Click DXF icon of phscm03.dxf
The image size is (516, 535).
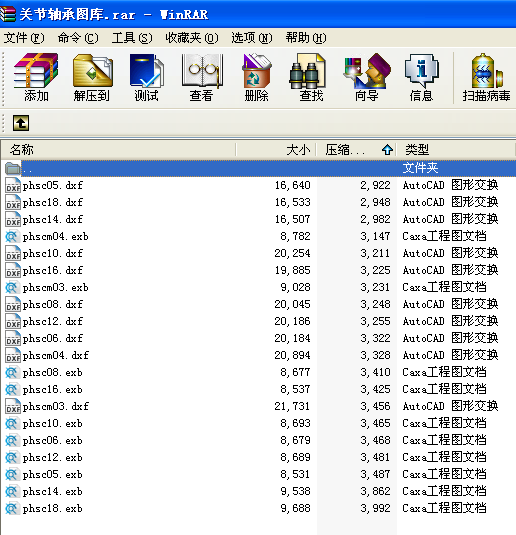point(13,406)
